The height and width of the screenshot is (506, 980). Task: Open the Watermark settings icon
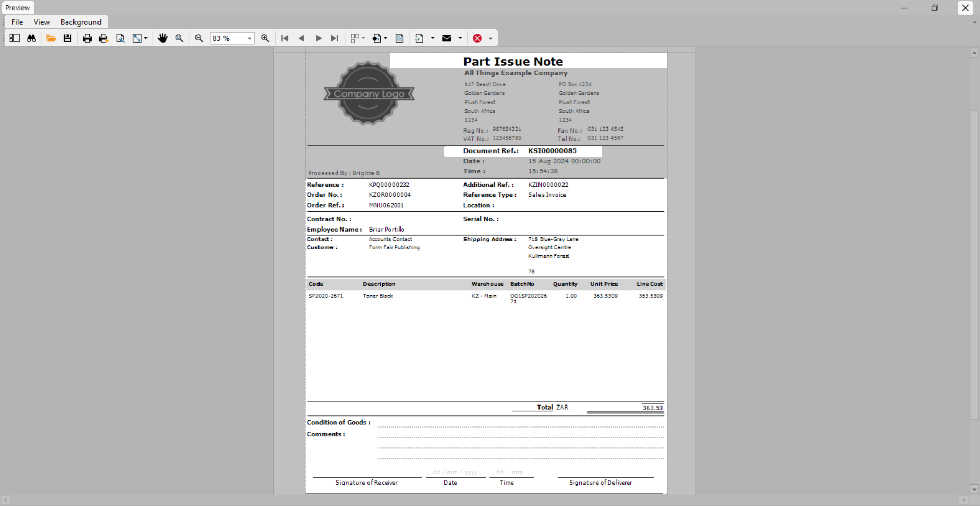coord(400,38)
